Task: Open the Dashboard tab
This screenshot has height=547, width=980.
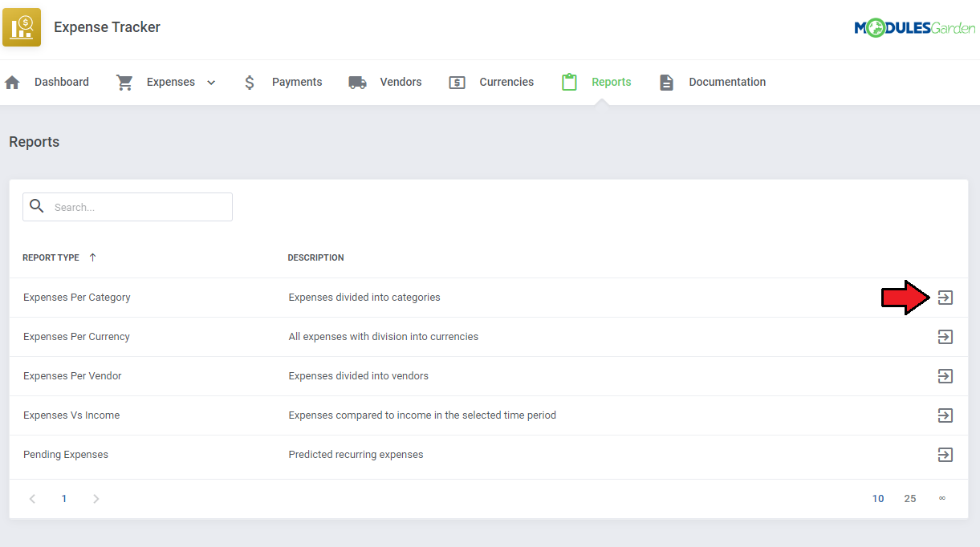Action: pos(62,82)
